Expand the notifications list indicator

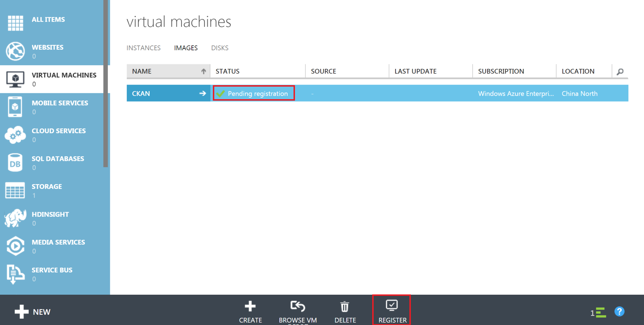coord(599,312)
